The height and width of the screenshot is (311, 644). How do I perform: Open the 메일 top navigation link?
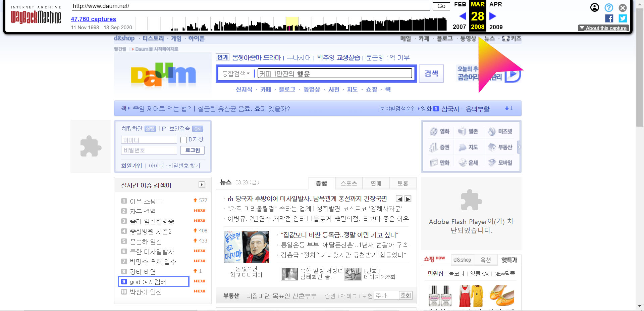(x=406, y=39)
